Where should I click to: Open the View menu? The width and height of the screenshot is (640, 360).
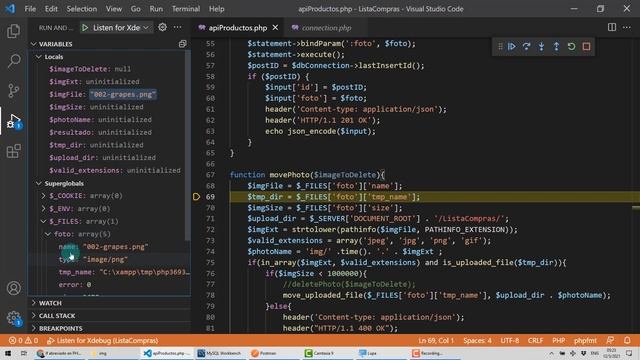[114, 9]
